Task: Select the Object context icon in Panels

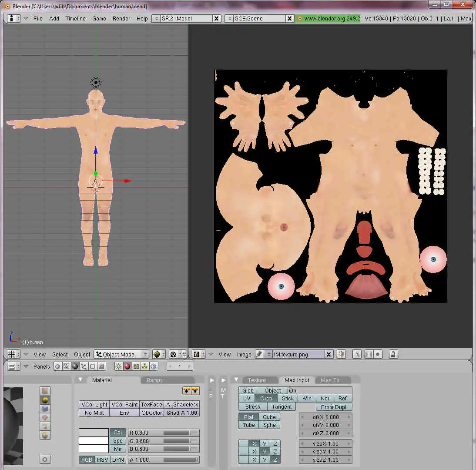Action: (x=84, y=366)
